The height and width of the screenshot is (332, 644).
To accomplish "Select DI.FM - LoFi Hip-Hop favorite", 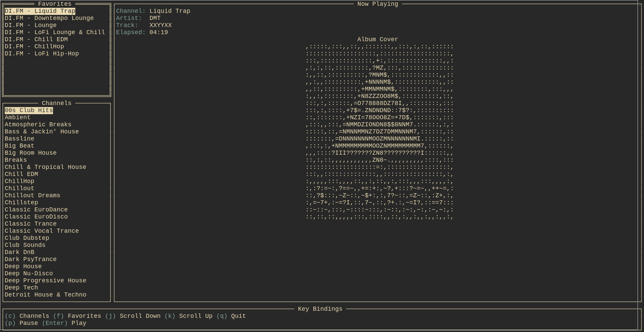I will [42, 53].
